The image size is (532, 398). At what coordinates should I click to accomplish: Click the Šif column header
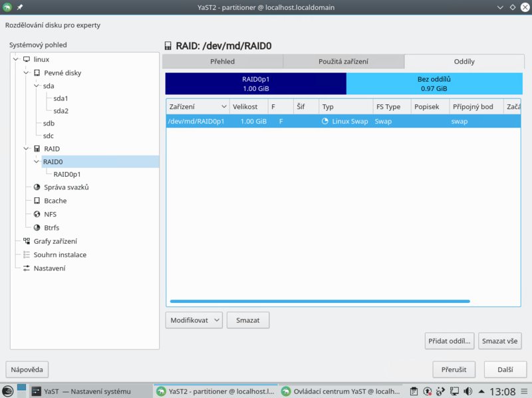pyautogui.click(x=306, y=107)
